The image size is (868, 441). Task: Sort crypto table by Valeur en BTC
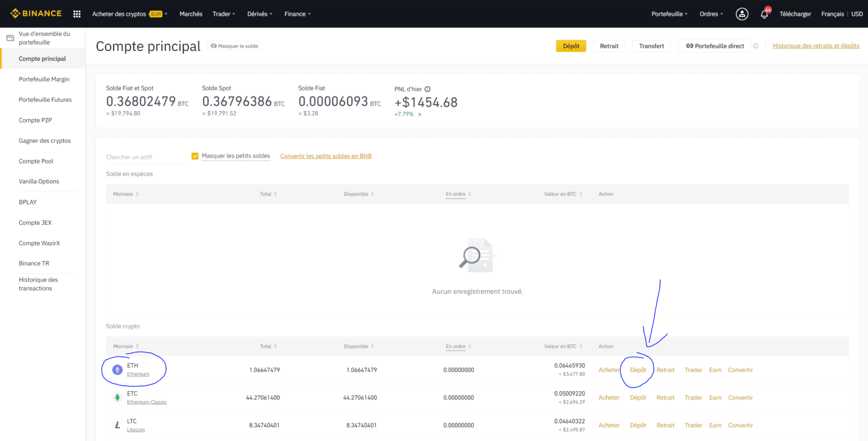pyautogui.click(x=581, y=346)
